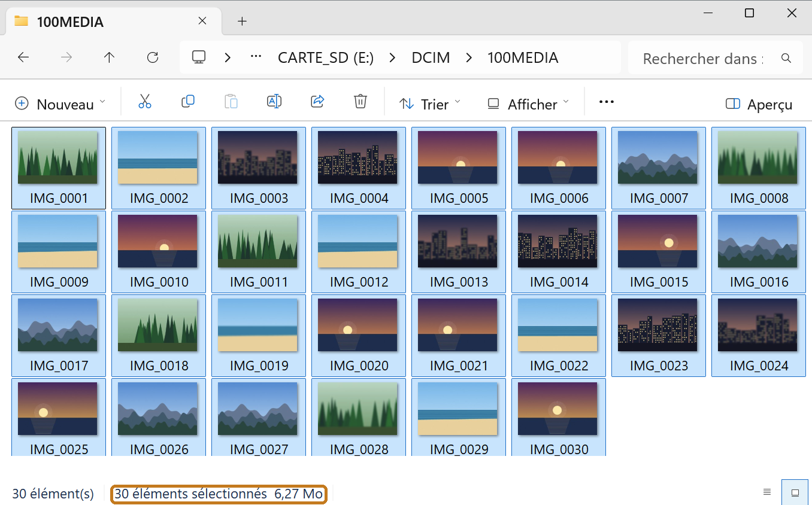The image size is (812, 505).
Task: Open the Nouveau dropdown
Action: [x=60, y=104]
